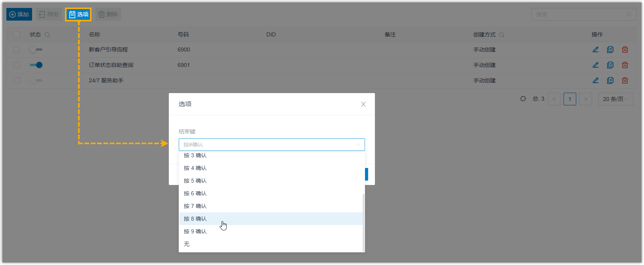Toggle the status switch for 新客户引导流程
The image size is (644, 265).
coord(36,50)
